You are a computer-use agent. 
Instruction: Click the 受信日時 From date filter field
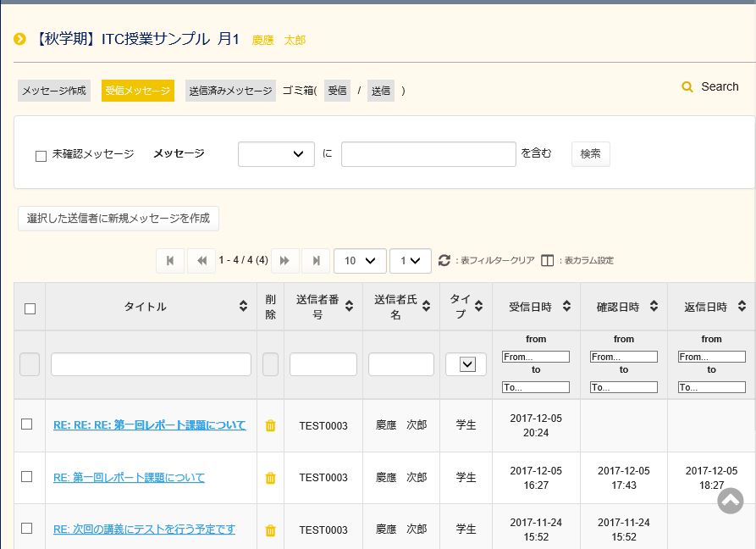536,357
